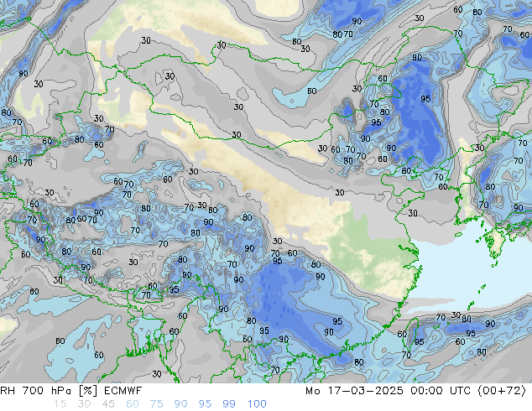Select the 75 legend entry

(156, 404)
